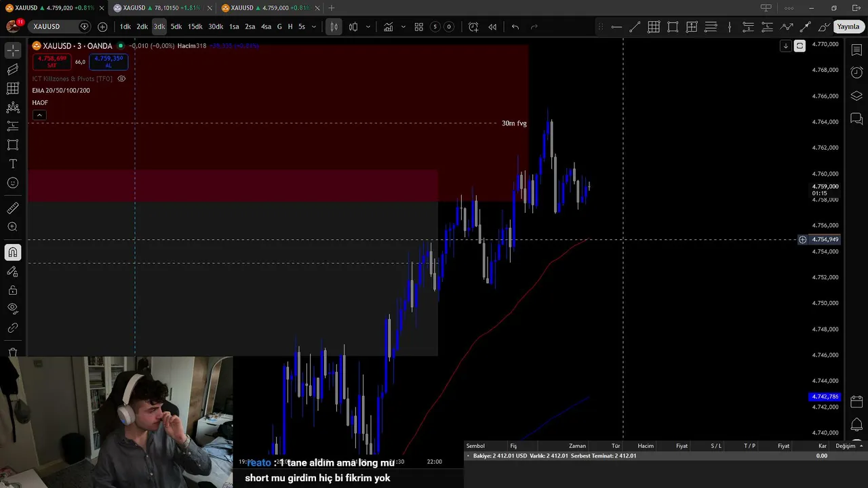Close the XAGUSD tab

[x=209, y=8]
